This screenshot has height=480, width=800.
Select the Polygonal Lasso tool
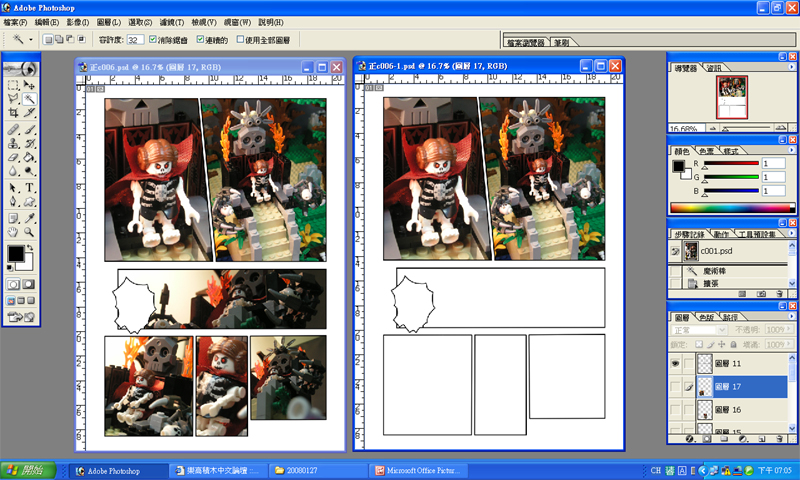coord(13,98)
